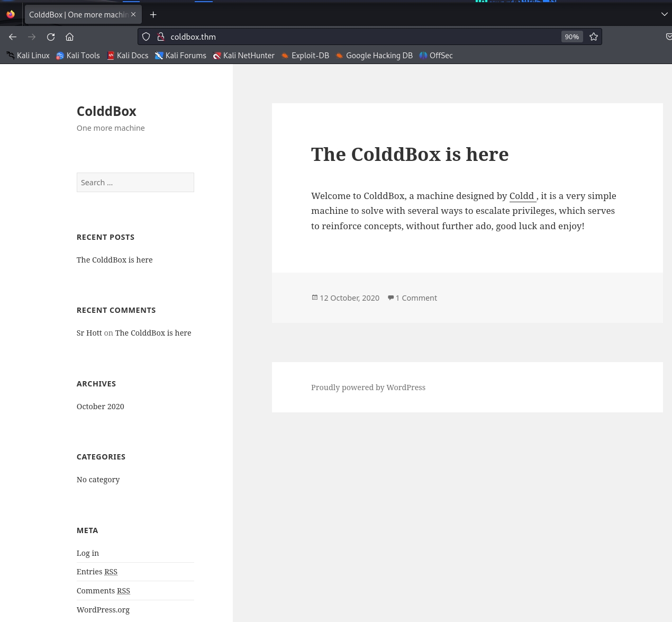
Task: Open the tracking protection shield icon
Action: [x=146, y=37]
